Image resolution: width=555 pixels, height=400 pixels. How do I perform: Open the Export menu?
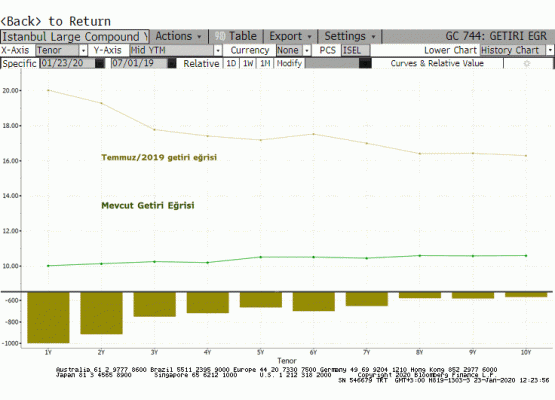pos(290,36)
